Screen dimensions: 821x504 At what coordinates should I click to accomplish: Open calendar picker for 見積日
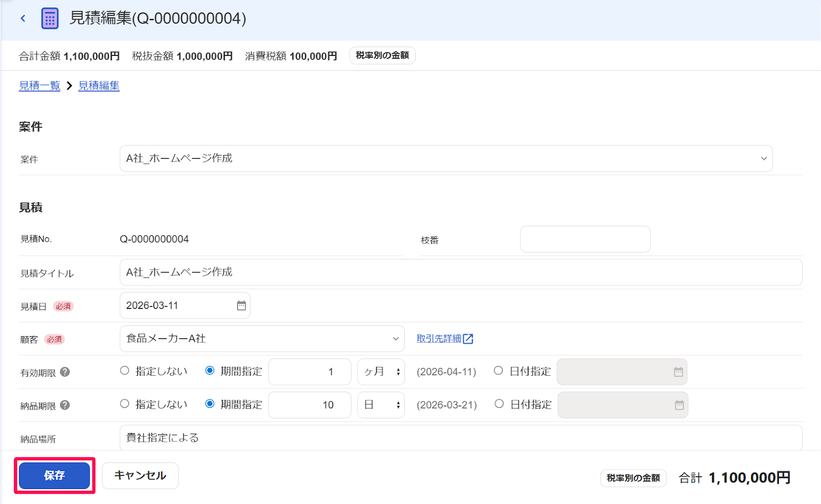click(241, 305)
